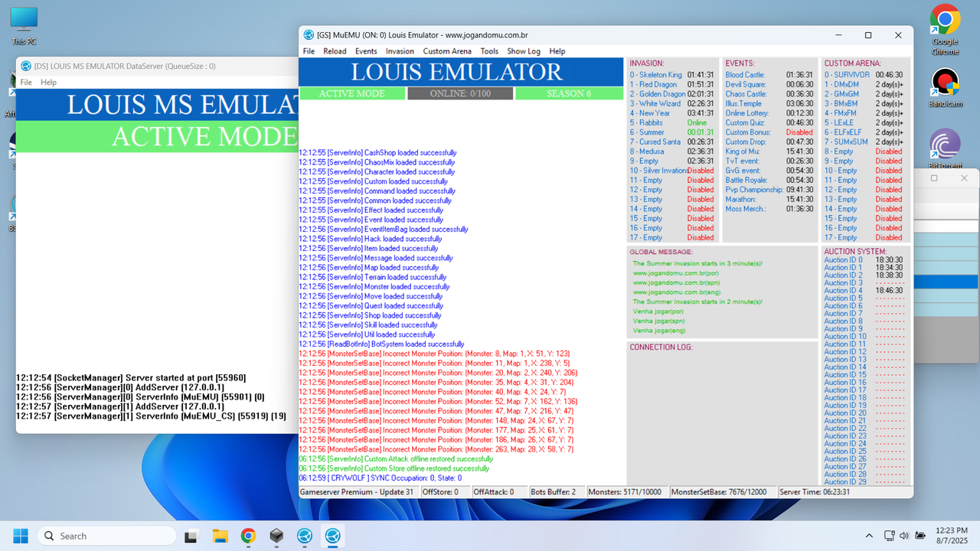980x551 pixels.
Task: Click the Golden Dragon invasion row
Action: (671, 94)
